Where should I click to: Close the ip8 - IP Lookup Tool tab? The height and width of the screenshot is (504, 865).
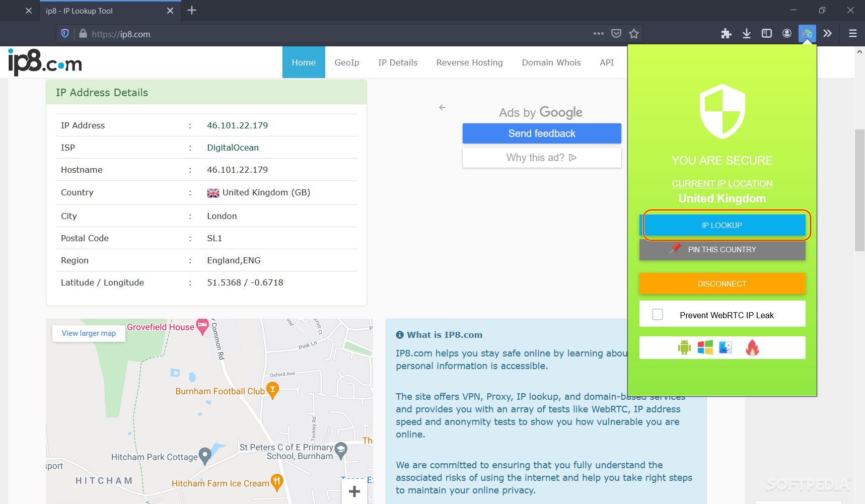[170, 11]
